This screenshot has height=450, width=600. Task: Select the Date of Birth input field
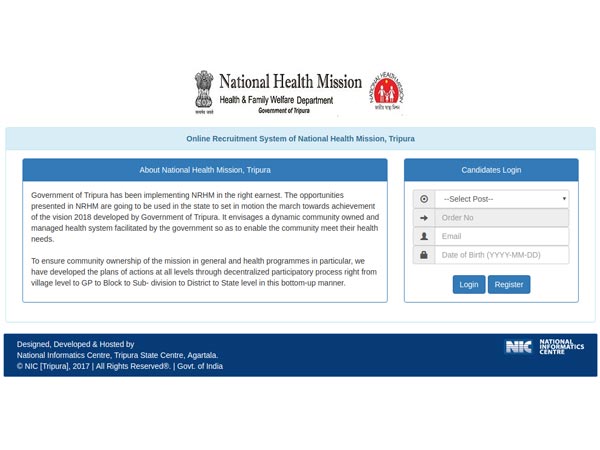pos(502,256)
